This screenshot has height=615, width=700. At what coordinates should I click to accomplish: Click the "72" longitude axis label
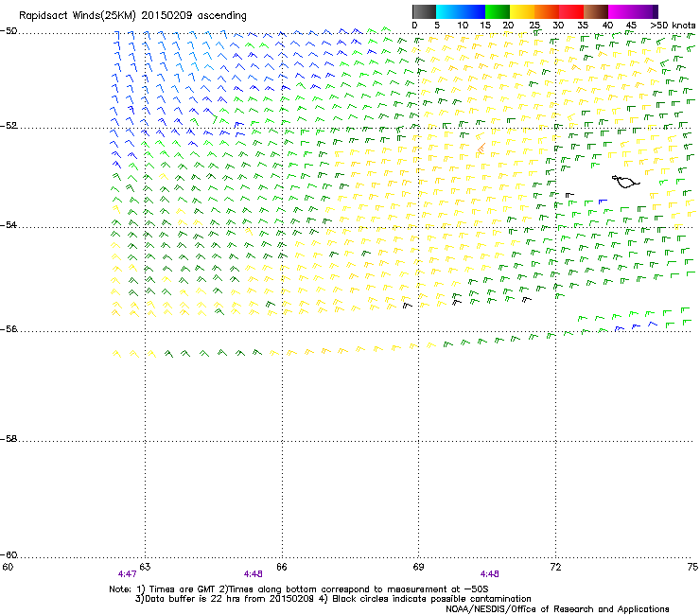[x=556, y=567]
